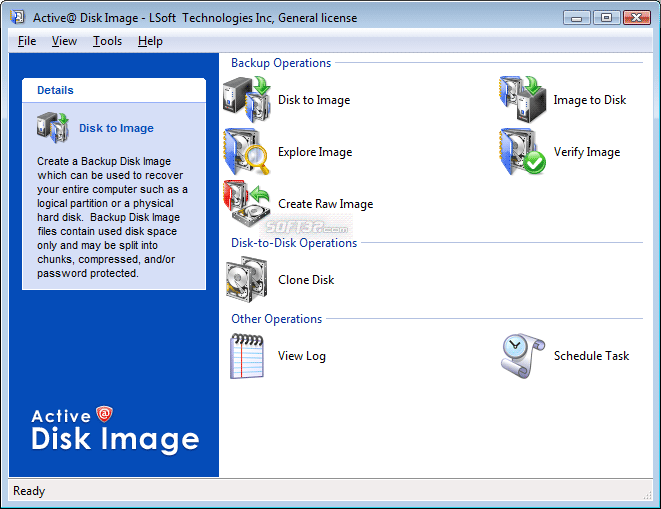This screenshot has height=509, width=661.
Task: Select the Image to Disk label
Action: coord(590,100)
